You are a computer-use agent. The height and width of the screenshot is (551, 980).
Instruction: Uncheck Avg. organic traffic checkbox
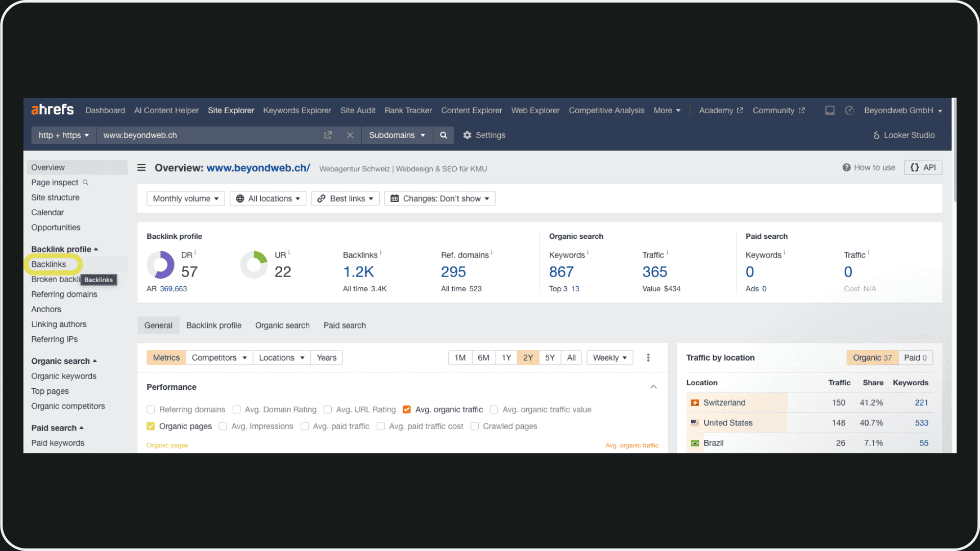pyautogui.click(x=407, y=410)
